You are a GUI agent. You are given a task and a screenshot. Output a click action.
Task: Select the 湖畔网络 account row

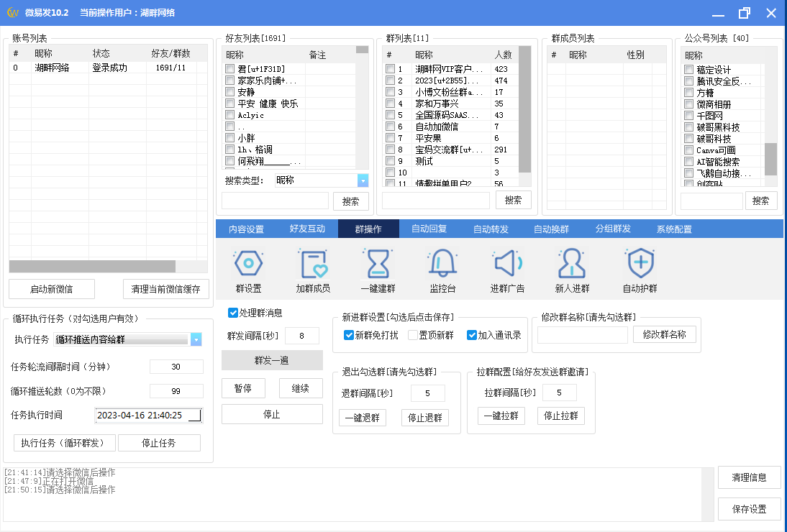tap(108, 68)
